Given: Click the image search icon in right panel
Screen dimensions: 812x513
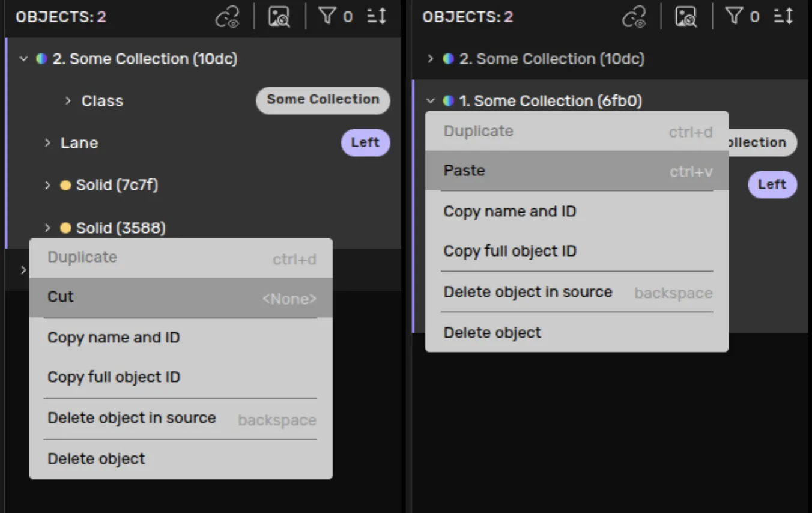Looking at the screenshot, I should (x=686, y=17).
